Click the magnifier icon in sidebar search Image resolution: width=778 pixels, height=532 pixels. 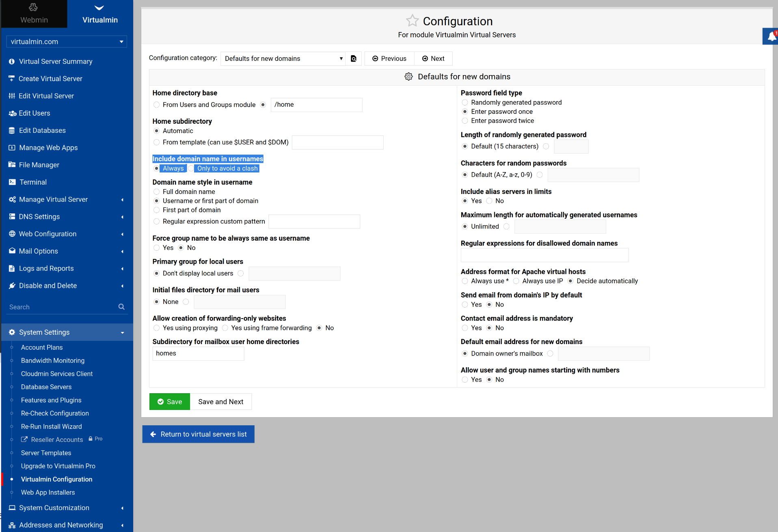(x=121, y=307)
